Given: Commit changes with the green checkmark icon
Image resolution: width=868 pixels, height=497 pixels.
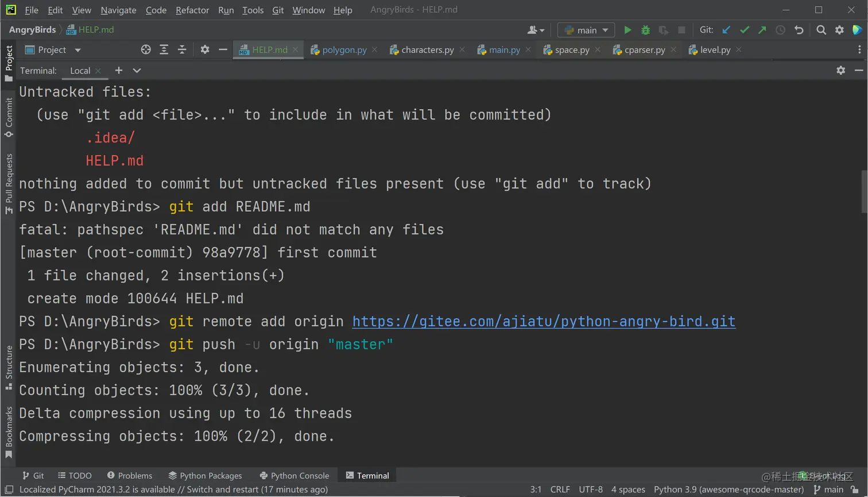Looking at the screenshot, I should pos(745,30).
